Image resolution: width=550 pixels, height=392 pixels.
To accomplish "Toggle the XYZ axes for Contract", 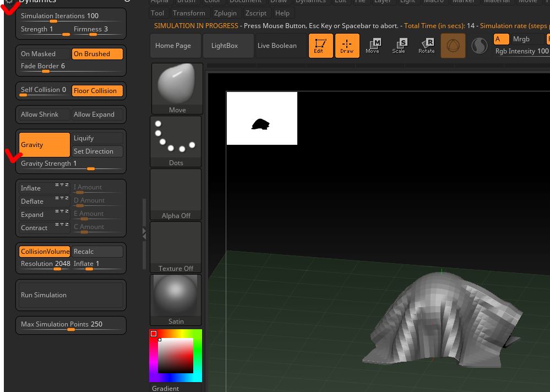I will [62, 225].
